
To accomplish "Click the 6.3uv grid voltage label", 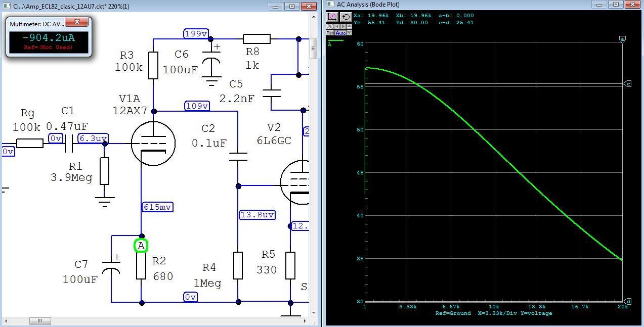I will click(x=93, y=138).
